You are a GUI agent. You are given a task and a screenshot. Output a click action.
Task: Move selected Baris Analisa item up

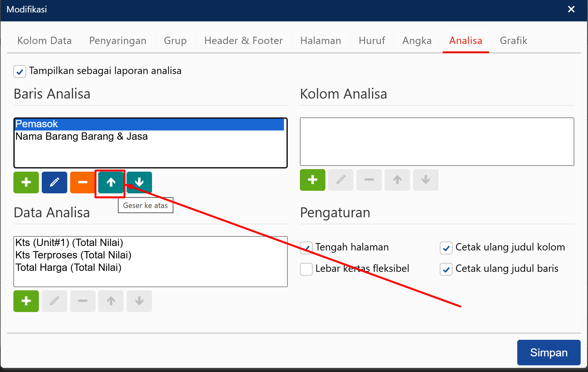click(x=111, y=182)
